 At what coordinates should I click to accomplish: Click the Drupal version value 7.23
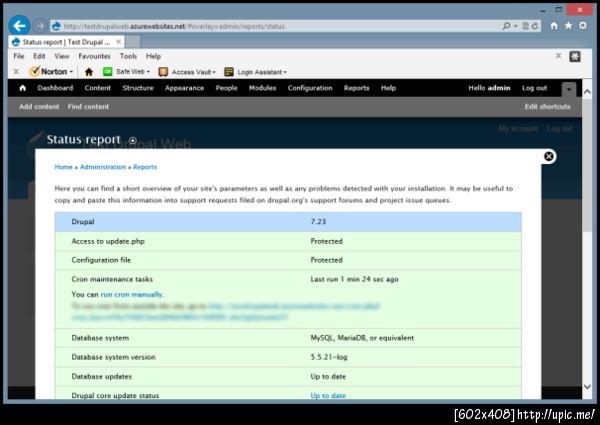click(318, 221)
